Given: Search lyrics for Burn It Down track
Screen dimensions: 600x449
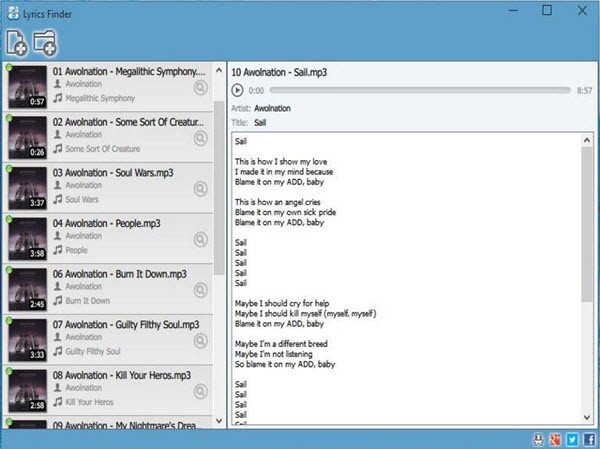Looking at the screenshot, I should pyautogui.click(x=201, y=290).
